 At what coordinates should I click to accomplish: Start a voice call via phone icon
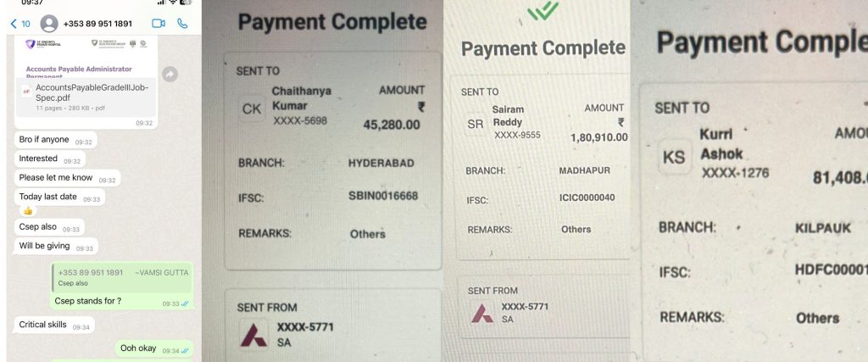coord(182,24)
